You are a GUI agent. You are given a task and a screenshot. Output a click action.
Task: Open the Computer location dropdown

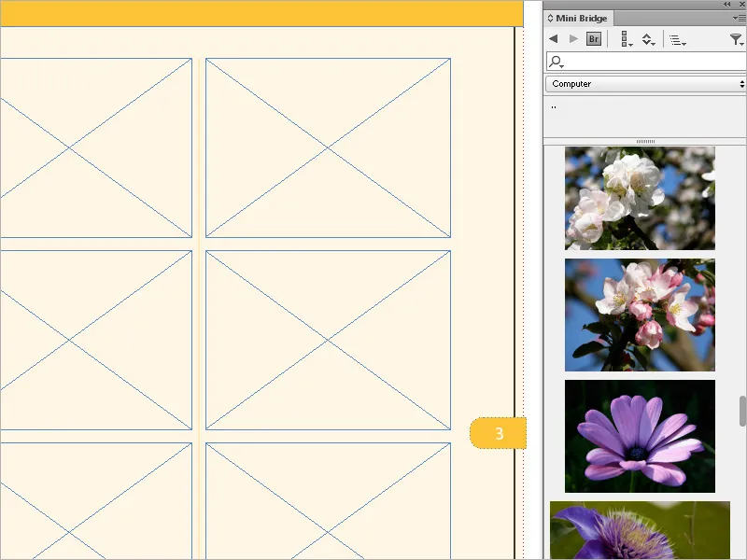tap(645, 84)
